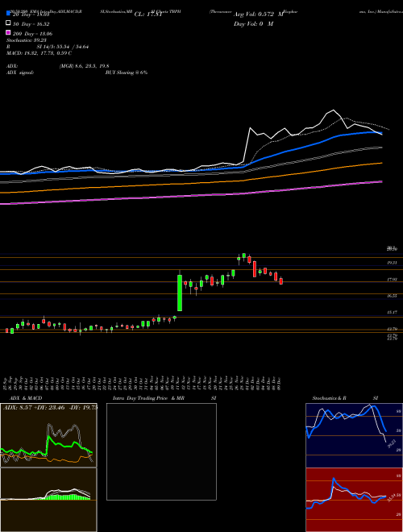
Task: Click the green MACD histogram panel
Action: pos(48,500)
